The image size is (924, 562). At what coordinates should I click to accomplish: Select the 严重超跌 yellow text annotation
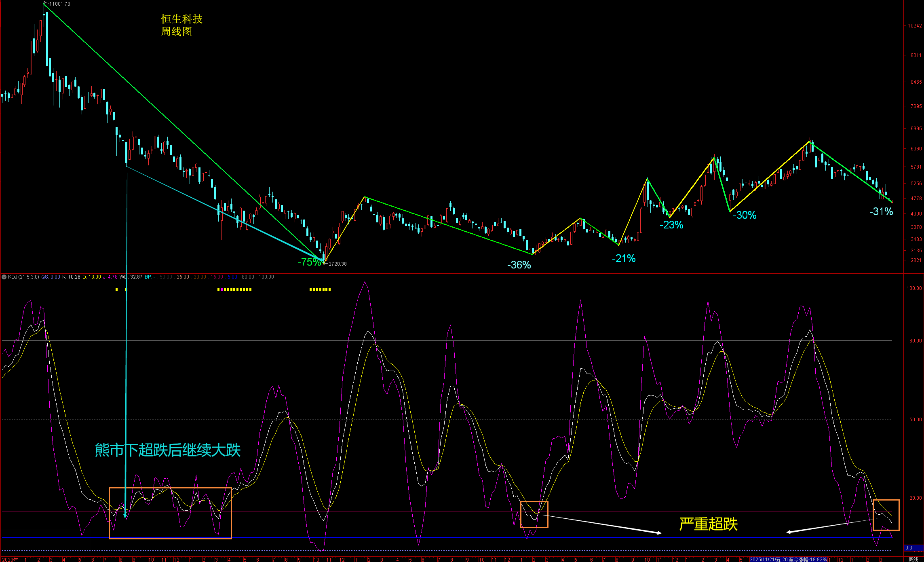(x=708, y=524)
